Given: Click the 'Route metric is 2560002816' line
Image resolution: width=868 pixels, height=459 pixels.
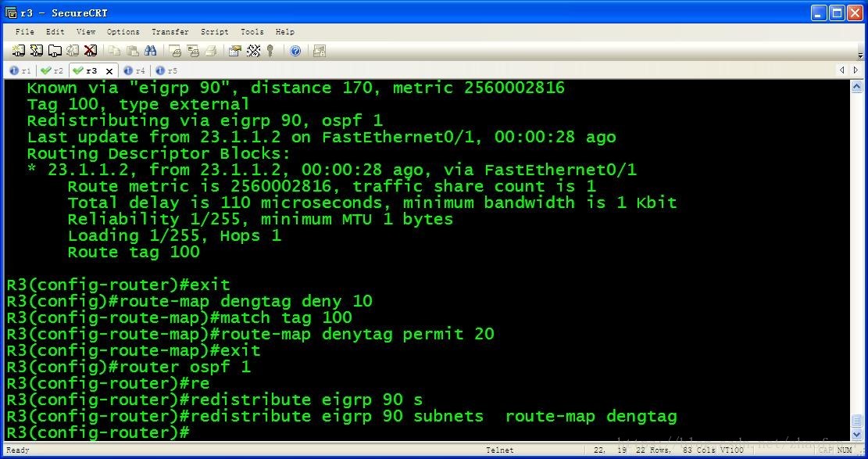Looking at the screenshot, I should pyautogui.click(x=331, y=186).
